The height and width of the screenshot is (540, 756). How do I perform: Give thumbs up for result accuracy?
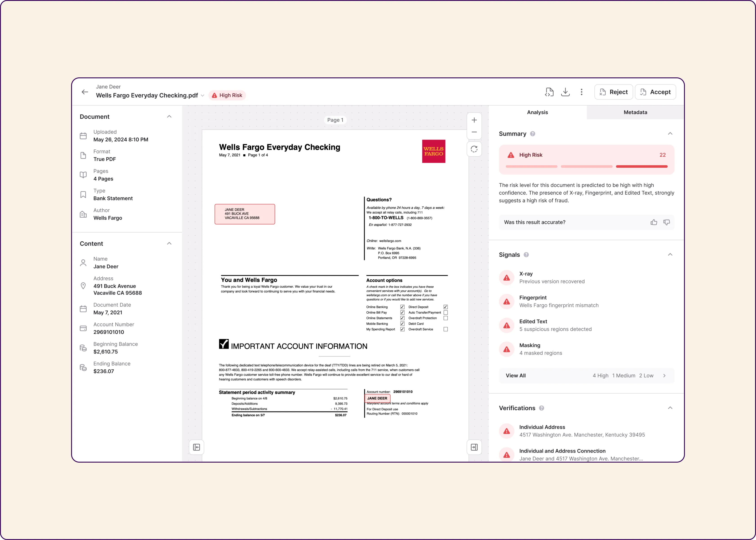(654, 222)
